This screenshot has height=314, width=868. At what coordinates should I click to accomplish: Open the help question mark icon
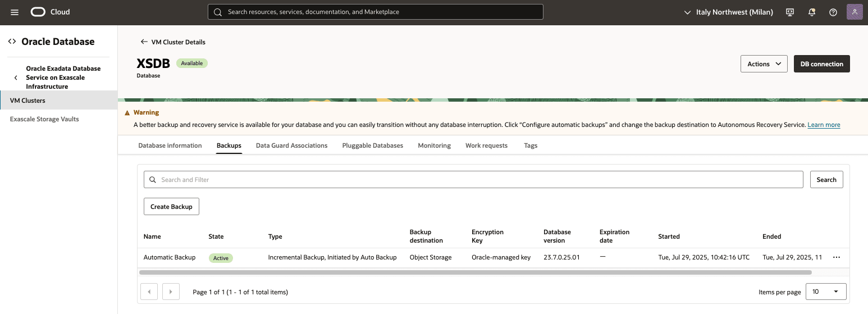pyautogui.click(x=833, y=12)
